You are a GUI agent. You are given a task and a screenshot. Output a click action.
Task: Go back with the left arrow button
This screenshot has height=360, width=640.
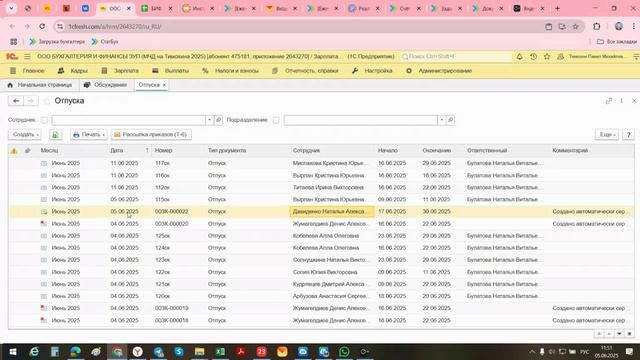pos(16,101)
